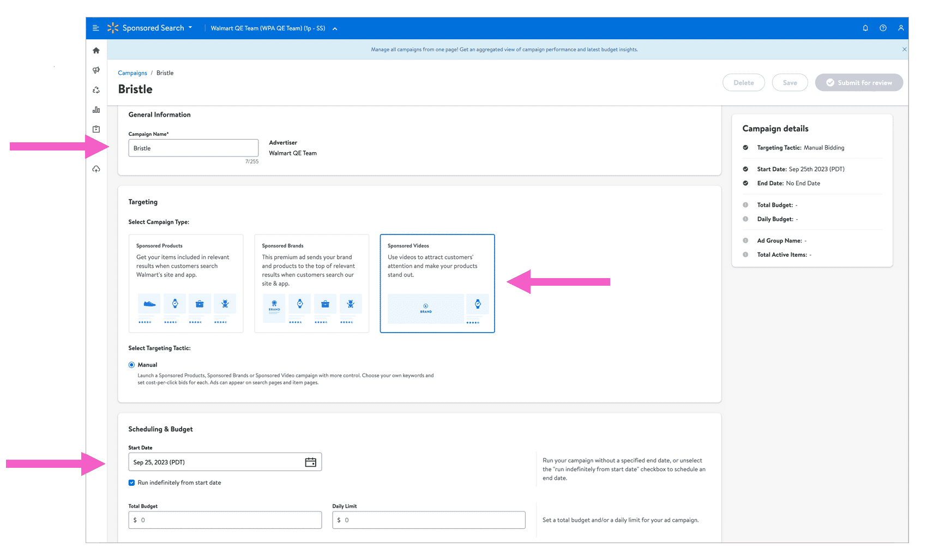Open the bar chart reports sidebar icon
Image resolution: width=927 pixels, height=560 pixels.
tap(97, 110)
